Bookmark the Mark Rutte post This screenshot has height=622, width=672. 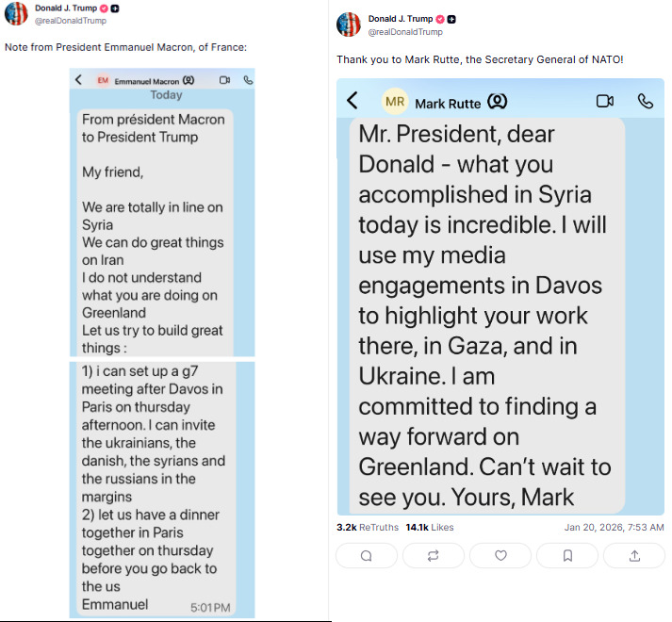[x=567, y=556]
